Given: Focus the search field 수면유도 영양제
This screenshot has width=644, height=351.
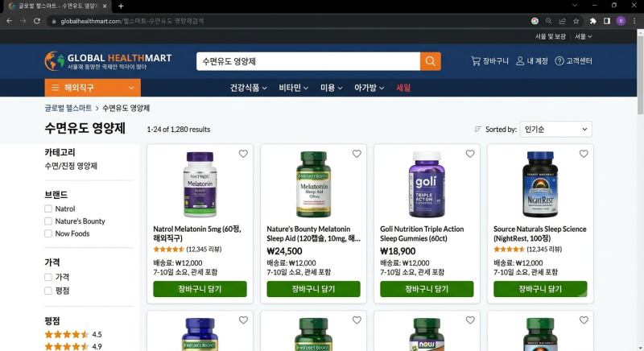Looking at the screenshot, I should click(308, 61).
